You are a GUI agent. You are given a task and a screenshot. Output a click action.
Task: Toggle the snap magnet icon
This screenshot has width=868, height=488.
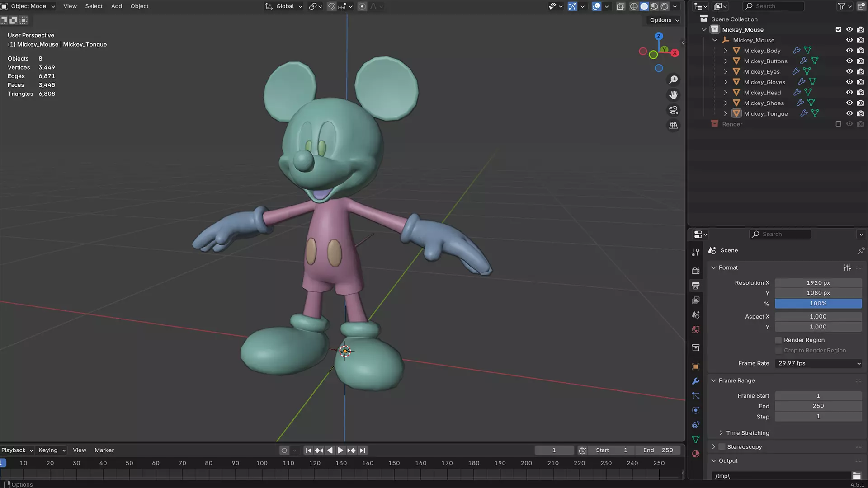331,6
